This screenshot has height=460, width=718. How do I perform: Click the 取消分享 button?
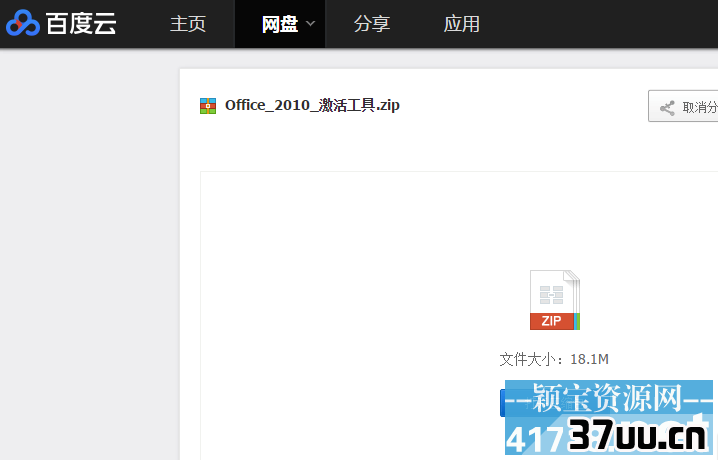[683, 106]
